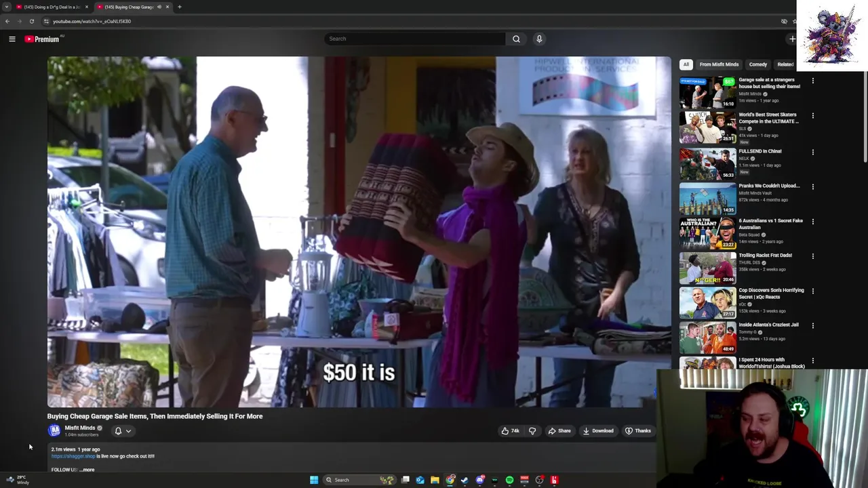Toggle notification bell for Misfit Minds
868x488 pixels.
[118, 431]
